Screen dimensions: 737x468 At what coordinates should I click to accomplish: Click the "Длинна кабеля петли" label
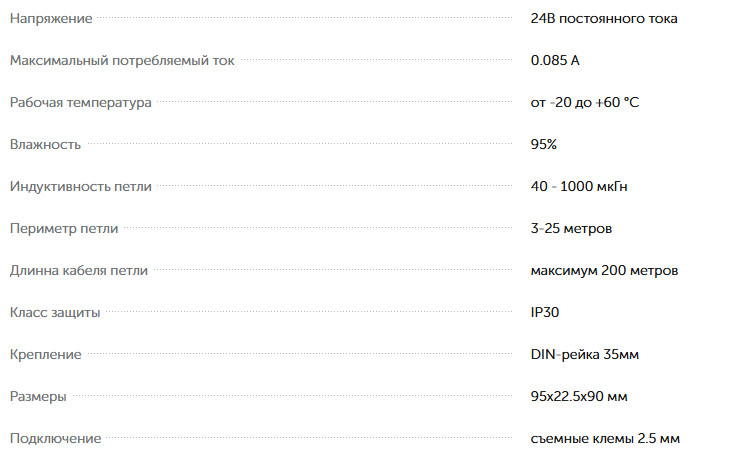pos(79,271)
